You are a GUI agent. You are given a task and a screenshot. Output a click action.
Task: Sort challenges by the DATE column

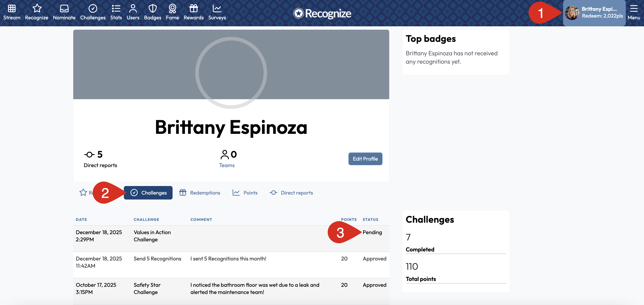(81, 220)
